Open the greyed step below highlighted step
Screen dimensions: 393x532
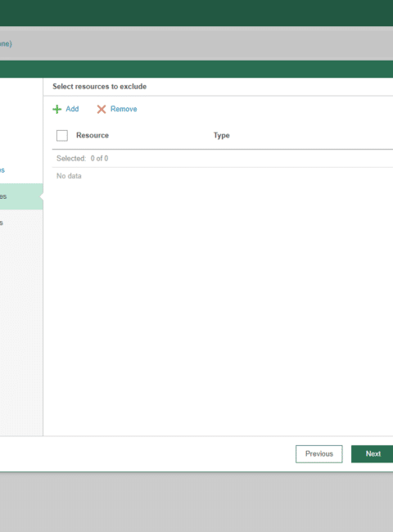[x=2, y=223]
